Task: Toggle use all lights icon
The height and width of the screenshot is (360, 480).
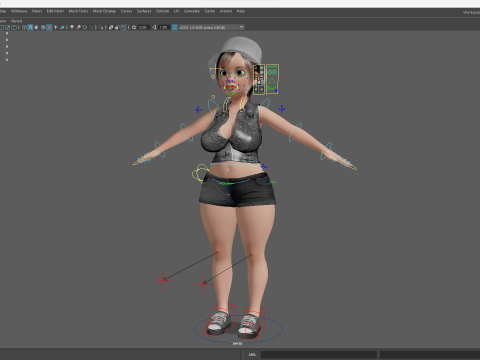Action: point(55,27)
